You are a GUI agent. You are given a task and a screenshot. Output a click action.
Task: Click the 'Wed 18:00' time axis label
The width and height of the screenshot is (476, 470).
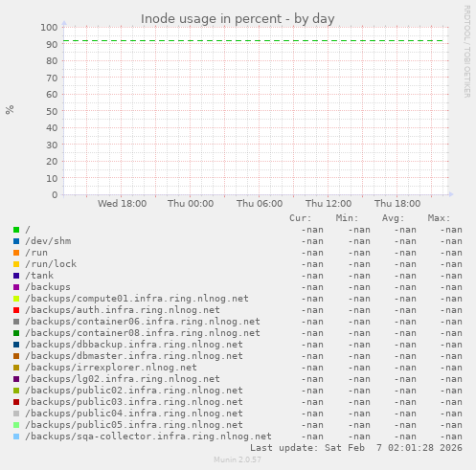click(123, 204)
